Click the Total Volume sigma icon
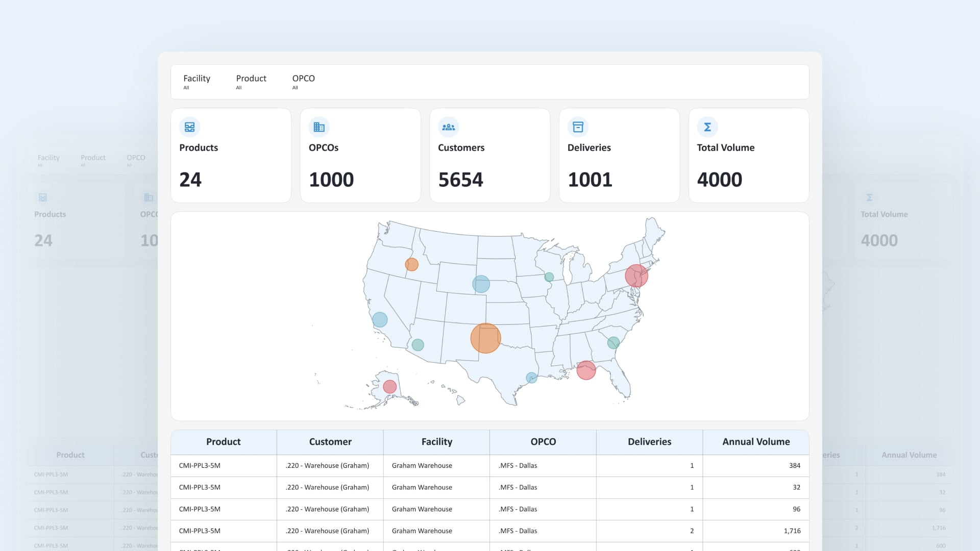The image size is (980, 551). (x=707, y=127)
